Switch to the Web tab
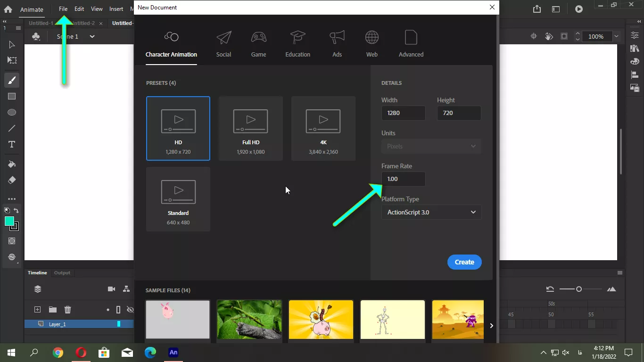This screenshot has width=644, height=362. click(x=372, y=44)
